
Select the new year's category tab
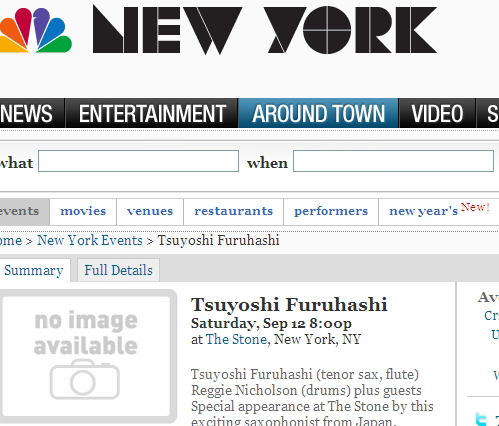pyautogui.click(x=439, y=211)
